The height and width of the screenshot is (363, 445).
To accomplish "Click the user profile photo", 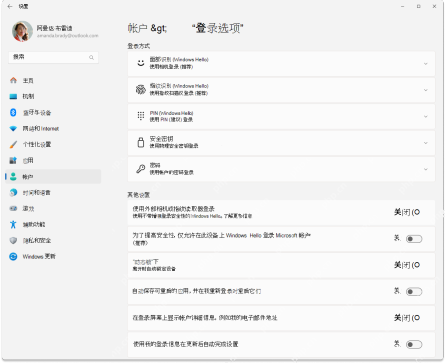I will pyautogui.click(x=22, y=31).
